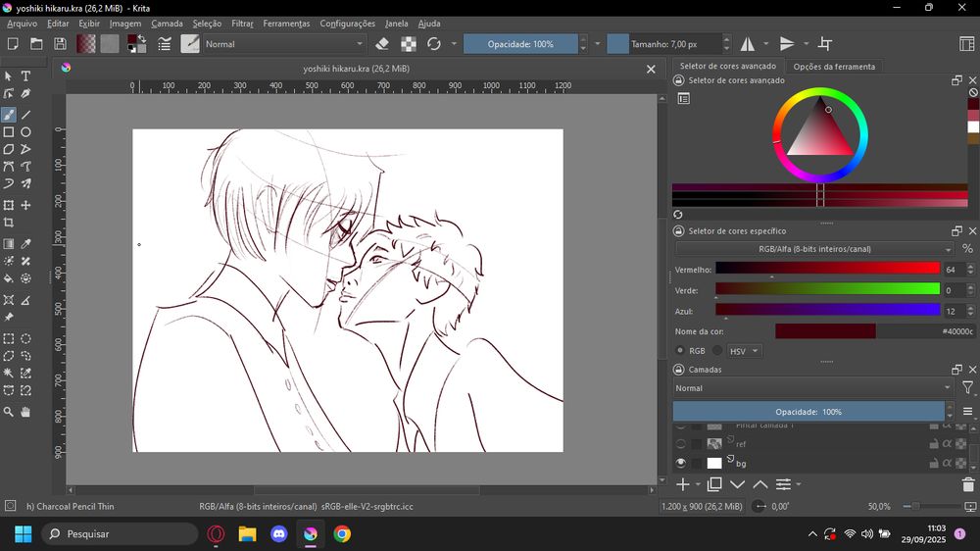
Task: Hide the bg layer via eye icon
Action: click(x=681, y=463)
